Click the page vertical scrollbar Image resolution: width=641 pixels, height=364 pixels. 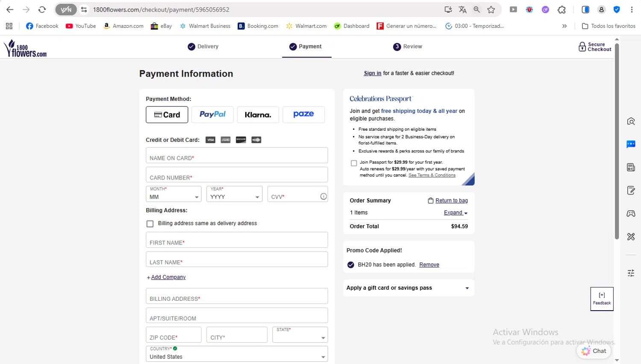coord(617,141)
